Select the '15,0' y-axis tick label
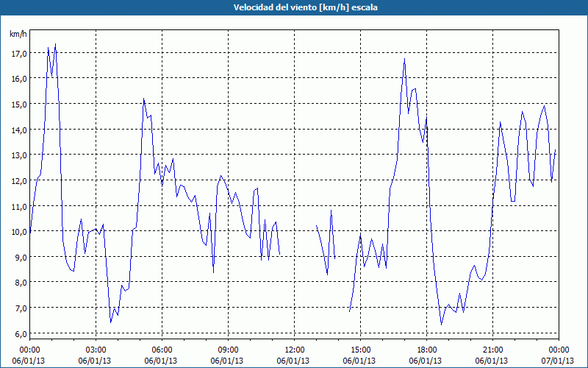Viewport: 588px width, 368px height. tap(19, 105)
